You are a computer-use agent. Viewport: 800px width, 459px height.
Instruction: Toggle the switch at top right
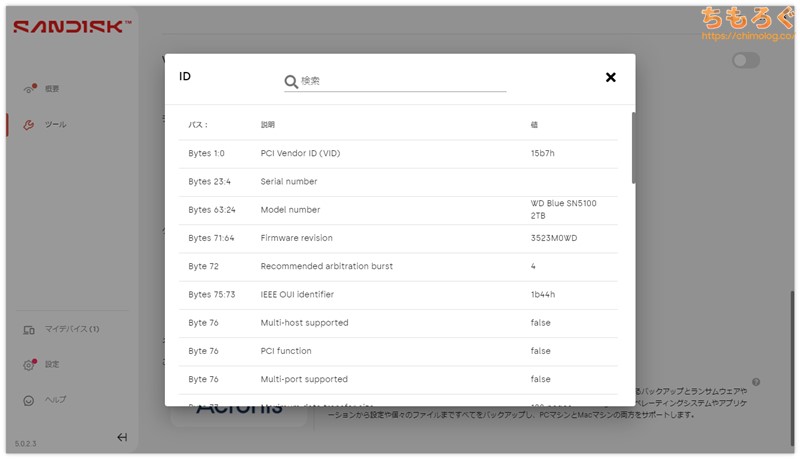tap(745, 61)
